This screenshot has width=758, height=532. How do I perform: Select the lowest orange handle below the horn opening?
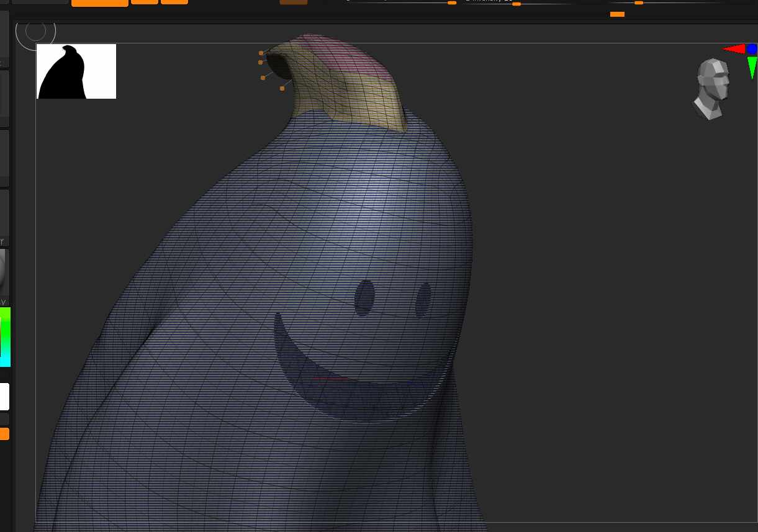click(x=282, y=88)
